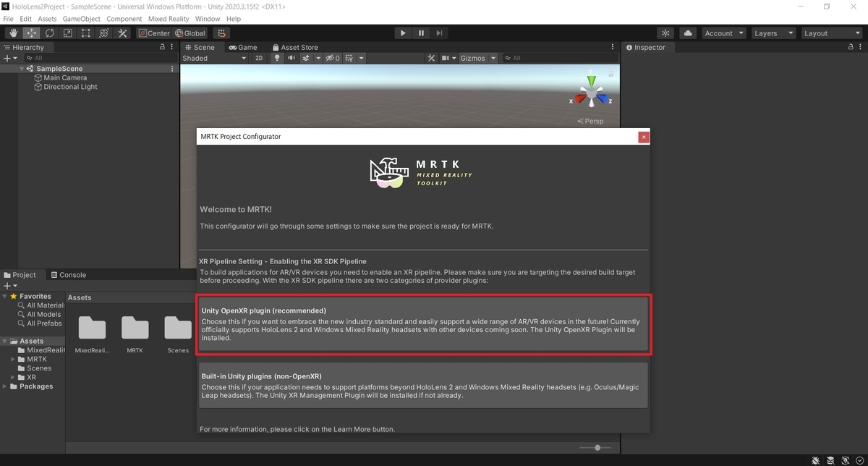
Task: Switch to the Asset Store tab
Action: (x=294, y=47)
